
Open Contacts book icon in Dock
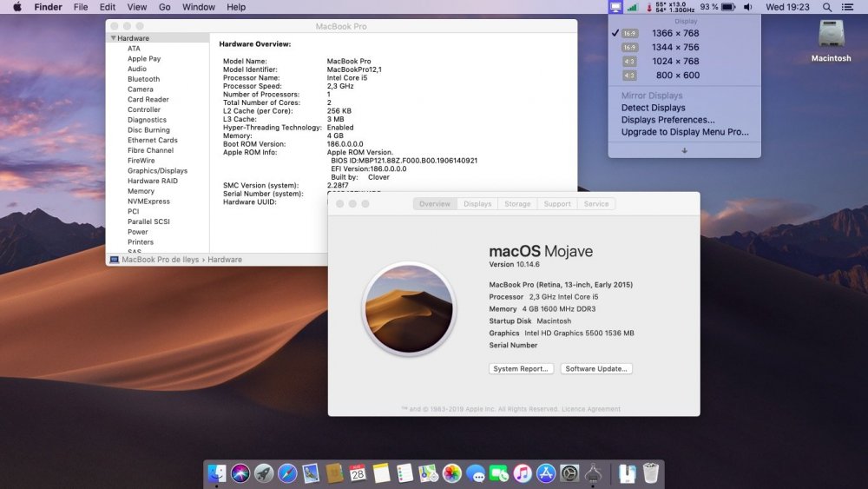[334, 473]
